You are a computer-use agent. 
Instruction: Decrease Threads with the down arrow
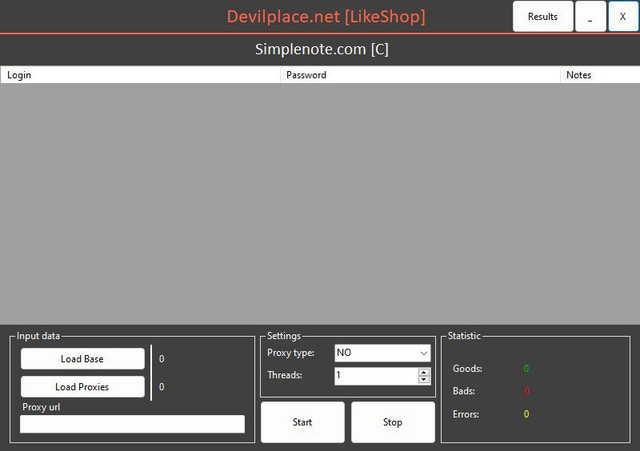(x=424, y=380)
